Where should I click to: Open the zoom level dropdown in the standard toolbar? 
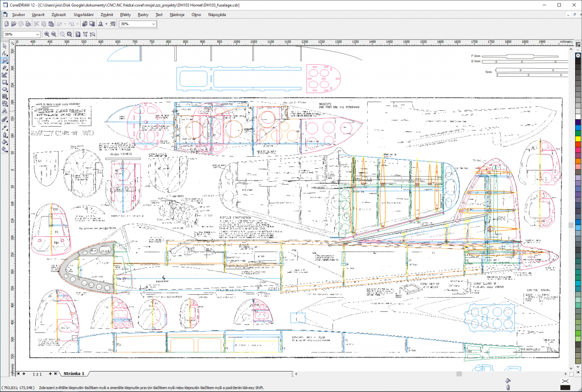pyautogui.click(x=153, y=24)
